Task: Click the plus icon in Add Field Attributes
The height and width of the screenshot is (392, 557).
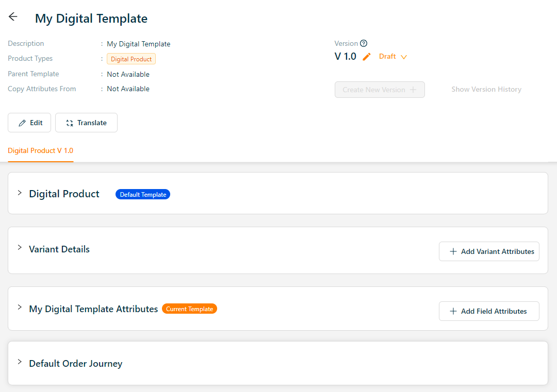Action: 453,311
